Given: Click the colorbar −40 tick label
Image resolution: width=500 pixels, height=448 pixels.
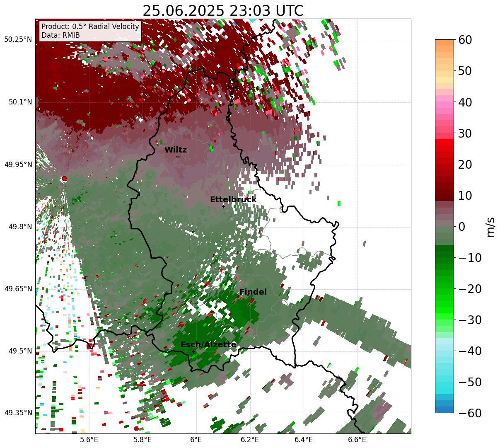Looking at the screenshot, I should [x=470, y=351].
